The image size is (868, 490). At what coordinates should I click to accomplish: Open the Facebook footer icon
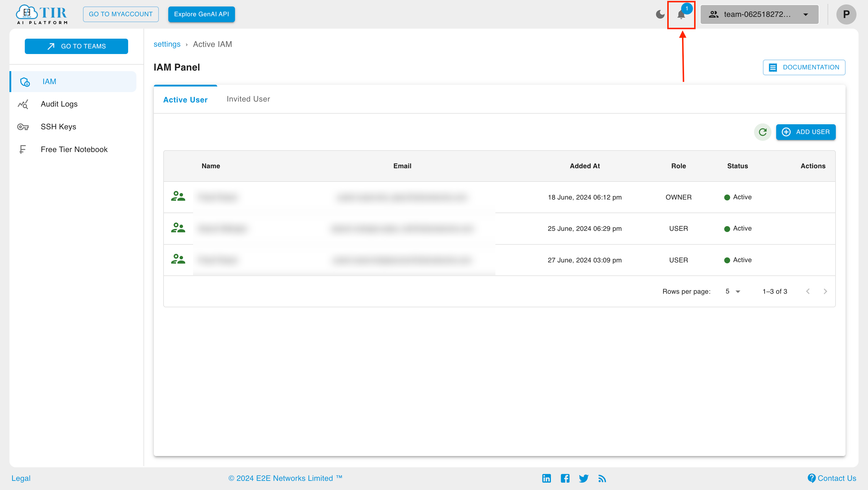[x=565, y=478]
